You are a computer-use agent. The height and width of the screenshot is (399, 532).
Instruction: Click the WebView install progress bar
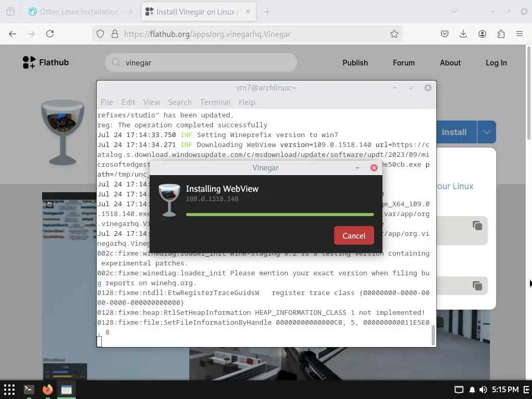click(280, 215)
